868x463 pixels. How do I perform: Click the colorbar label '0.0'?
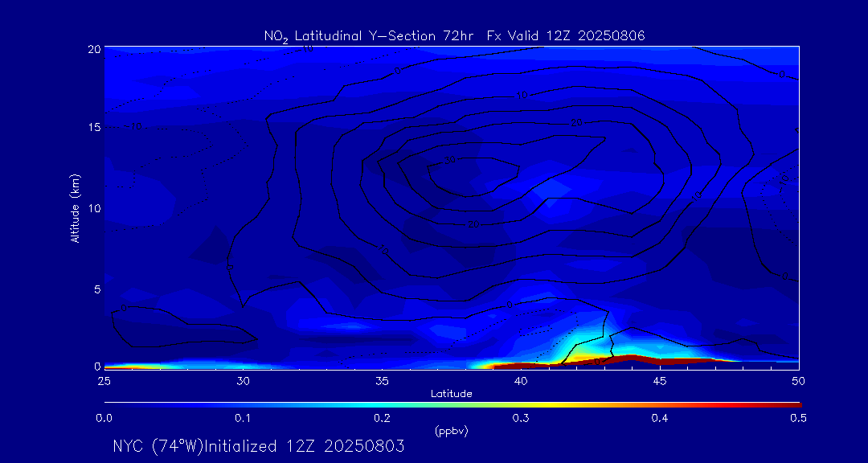104,419
